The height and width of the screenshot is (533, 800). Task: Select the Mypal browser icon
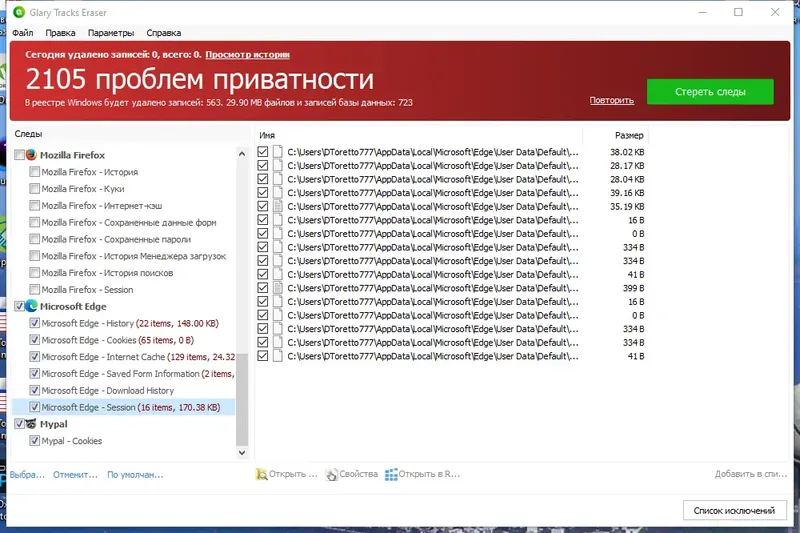(x=32, y=424)
